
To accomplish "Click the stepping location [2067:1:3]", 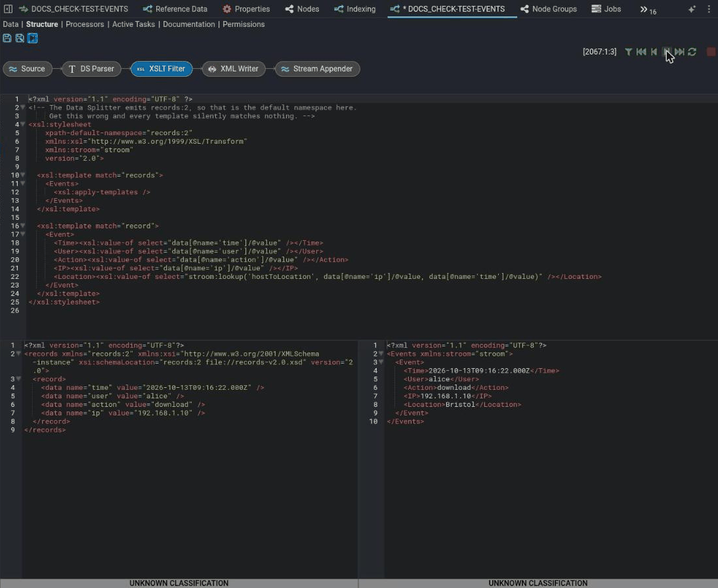I will pos(599,52).
